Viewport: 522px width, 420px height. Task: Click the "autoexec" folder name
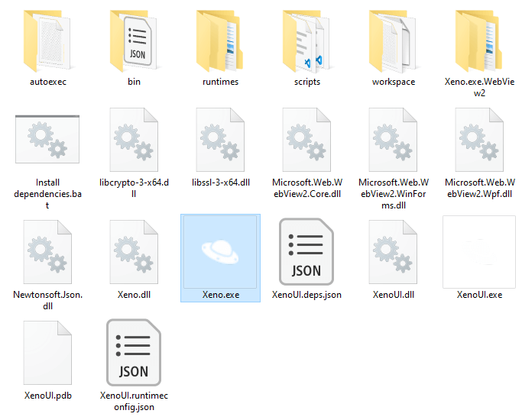48,82
